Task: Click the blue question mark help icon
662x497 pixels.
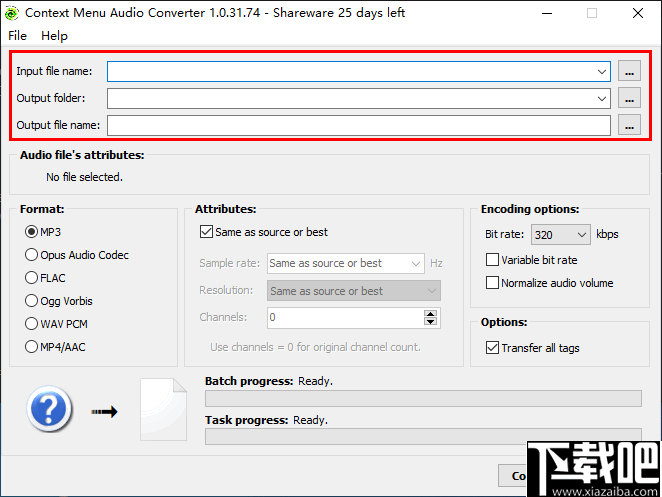Action: 49,409
